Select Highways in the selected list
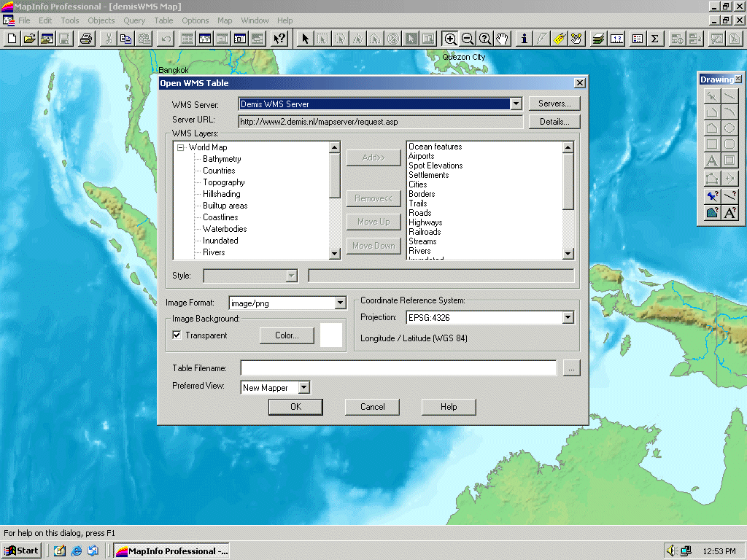747x560 pixels. tap(425, 222)
